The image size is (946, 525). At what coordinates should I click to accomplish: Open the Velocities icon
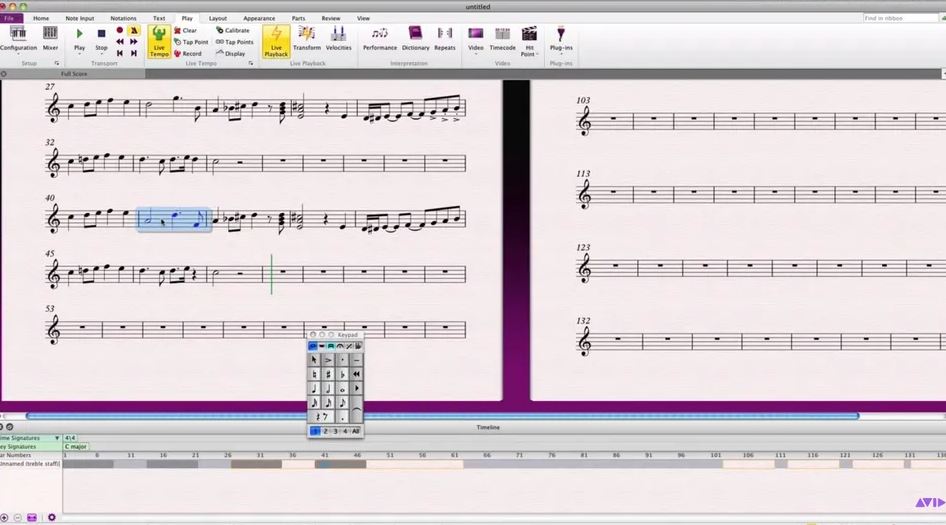tap(338, 39)
